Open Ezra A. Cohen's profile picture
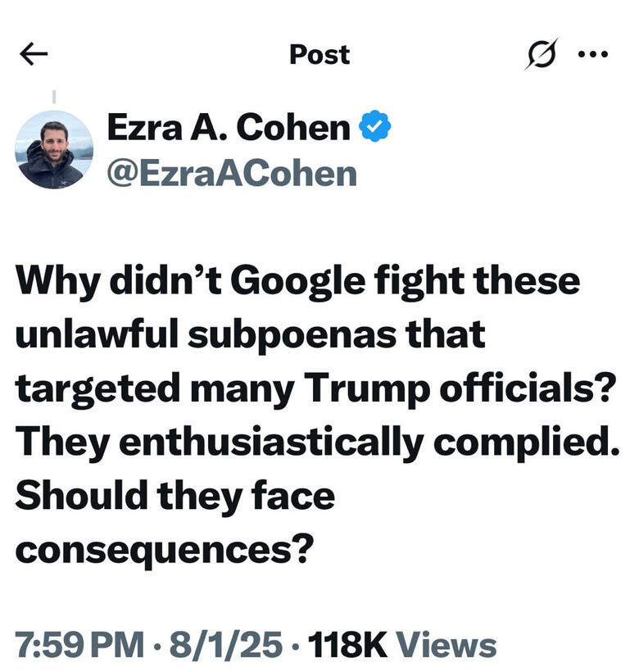This screenshot has height=672, width=639. 54,150
